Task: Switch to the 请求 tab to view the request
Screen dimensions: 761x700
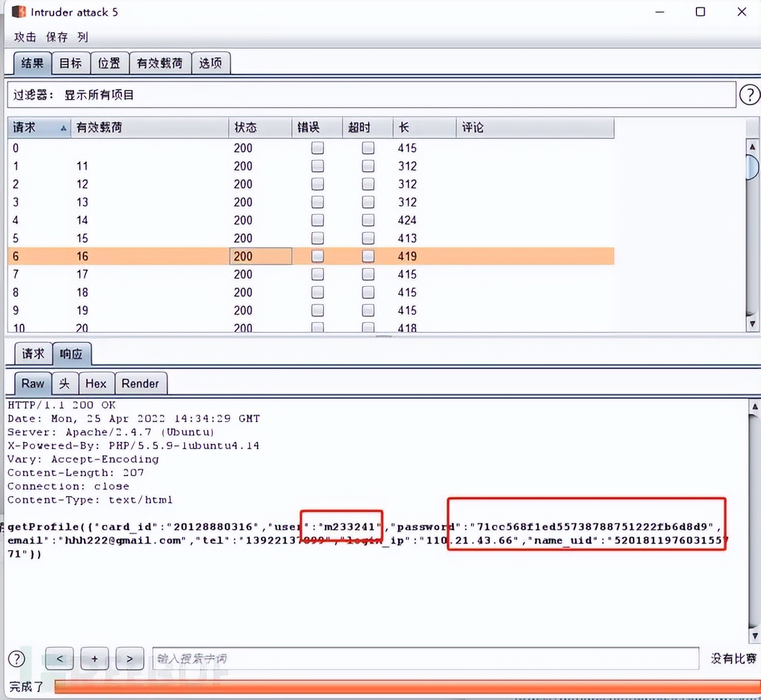Action: tap(32, 354)
